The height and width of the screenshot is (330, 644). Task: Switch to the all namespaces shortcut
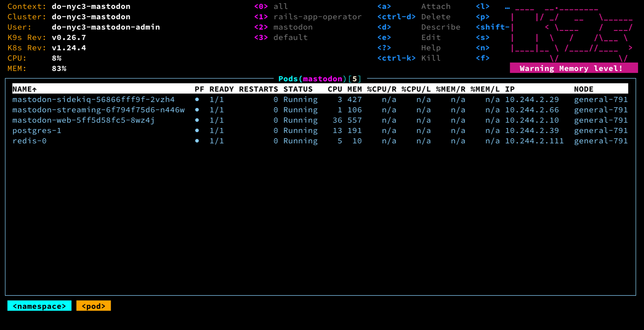(281, 6)
